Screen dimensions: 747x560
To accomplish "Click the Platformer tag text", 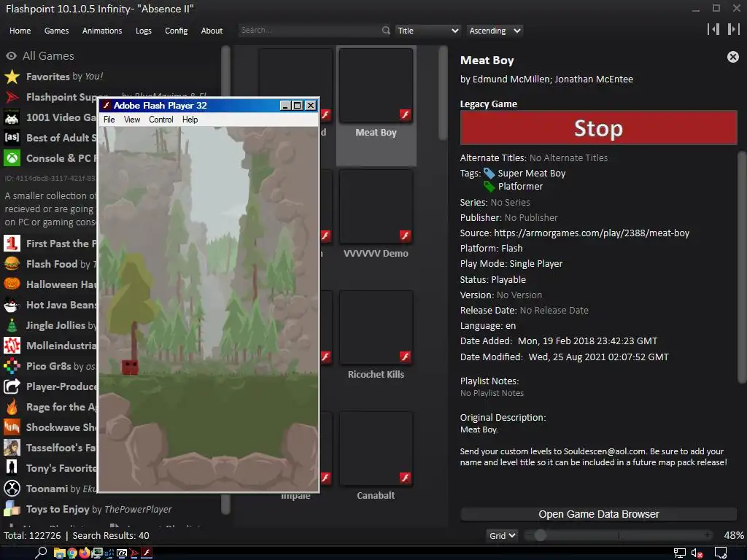I will click(520, 186).
